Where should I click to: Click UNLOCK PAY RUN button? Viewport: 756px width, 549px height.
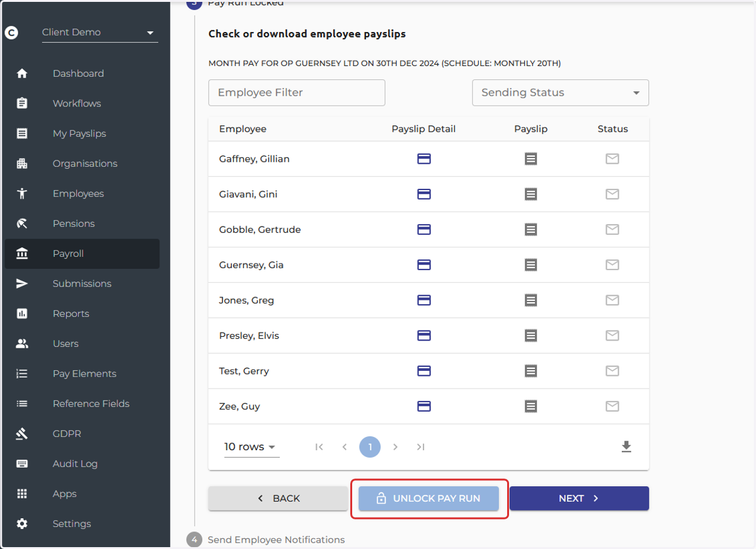428,498
